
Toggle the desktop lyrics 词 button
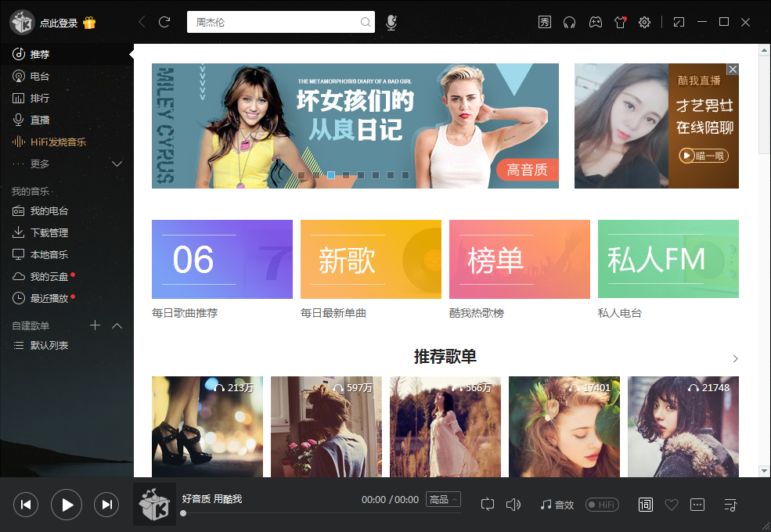[x=645, y=505]
